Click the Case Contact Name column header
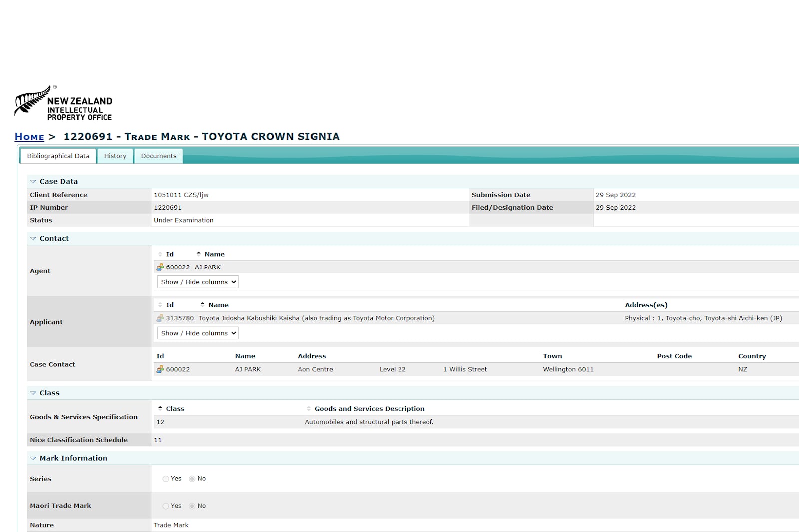 pos(245,356)
